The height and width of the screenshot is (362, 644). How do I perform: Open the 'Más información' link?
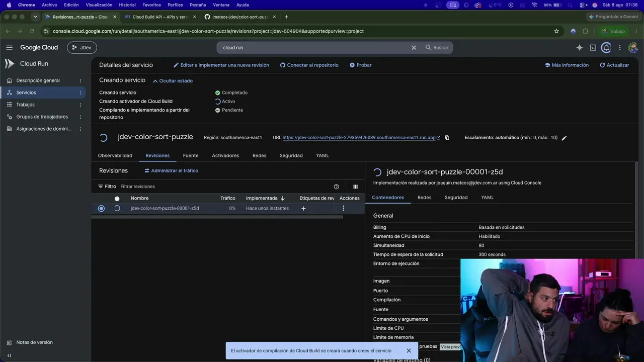[x=567, y=65]
